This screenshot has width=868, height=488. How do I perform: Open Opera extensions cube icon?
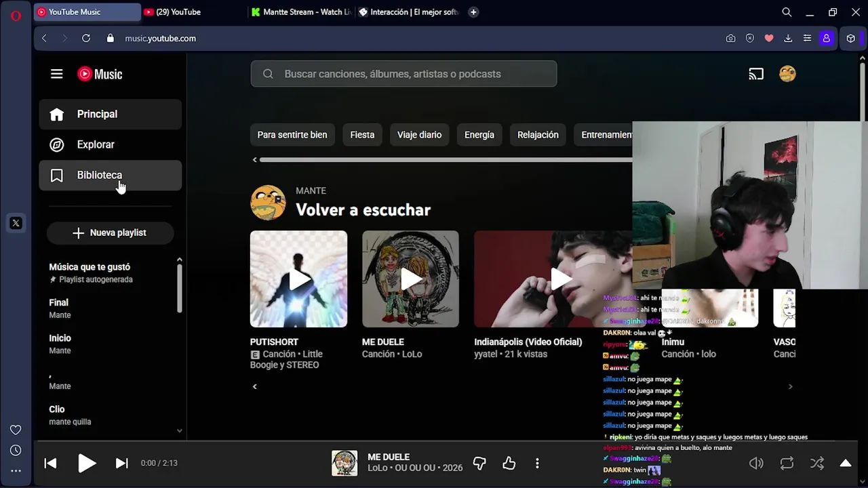pos(850,39)
